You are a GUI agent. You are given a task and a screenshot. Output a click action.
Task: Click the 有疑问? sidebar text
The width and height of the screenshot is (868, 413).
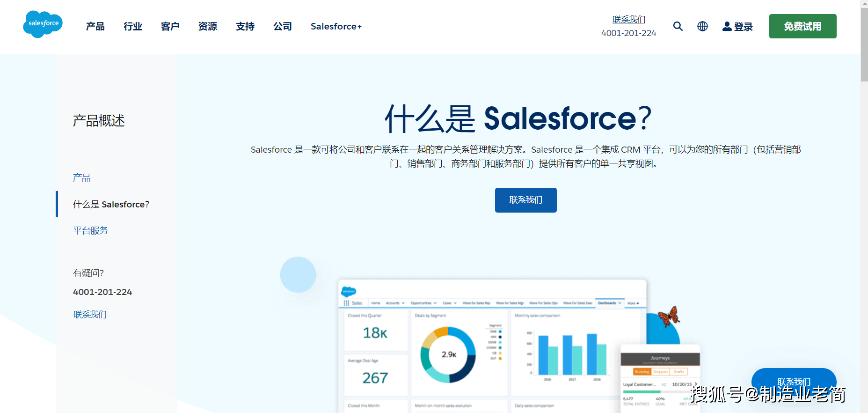click(88, 273)
